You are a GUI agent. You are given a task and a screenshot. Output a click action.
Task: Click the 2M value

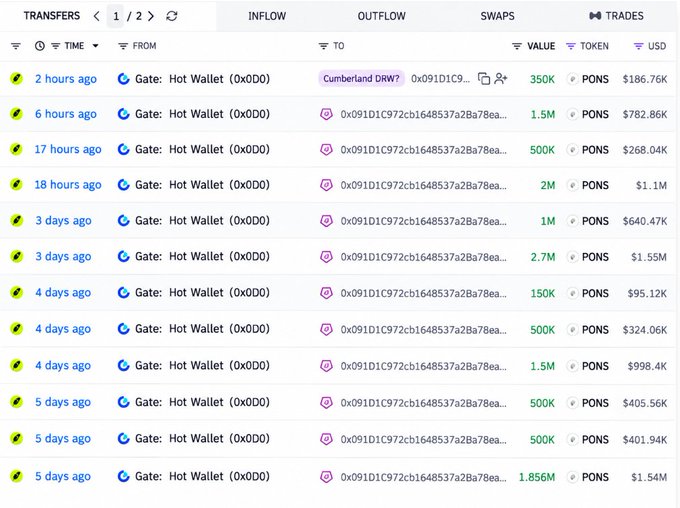coord(548,186)
